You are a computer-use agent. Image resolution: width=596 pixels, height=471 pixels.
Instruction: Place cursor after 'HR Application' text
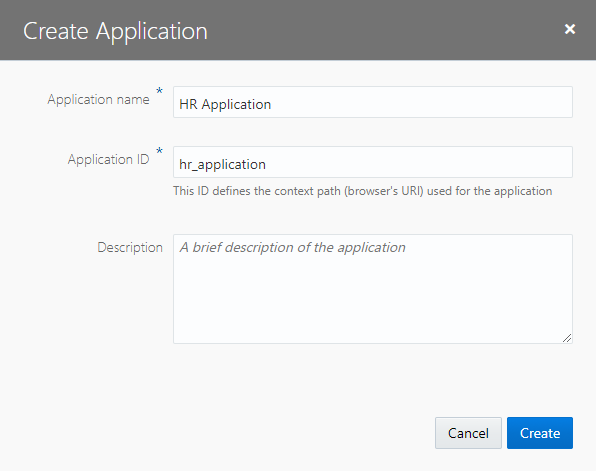tap(272, 104)
